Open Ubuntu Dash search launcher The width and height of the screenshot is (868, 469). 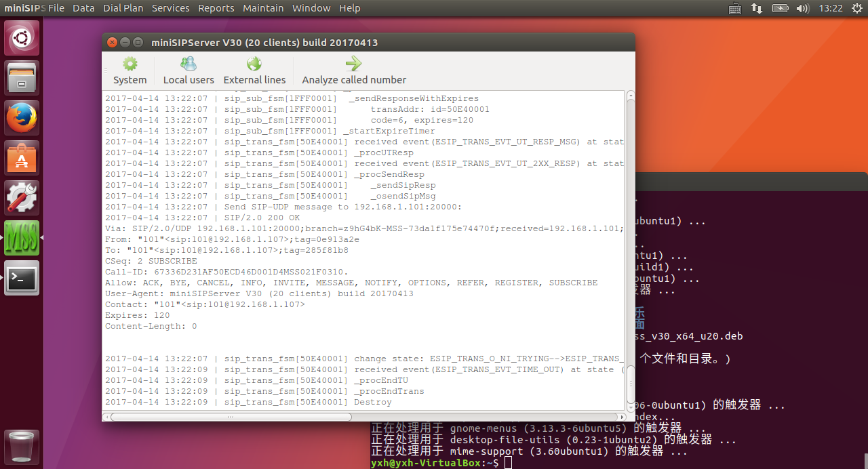(x=22, y=38)
